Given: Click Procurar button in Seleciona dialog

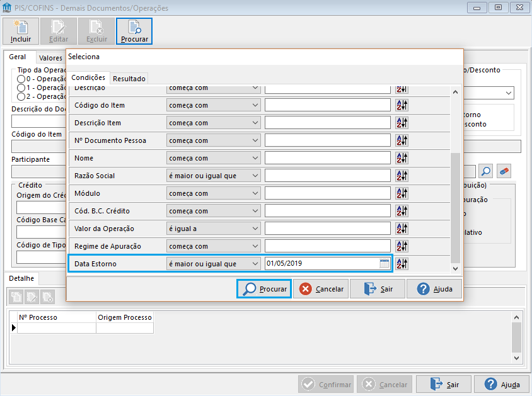Looking at the screenshot, I should coord(264,289).
